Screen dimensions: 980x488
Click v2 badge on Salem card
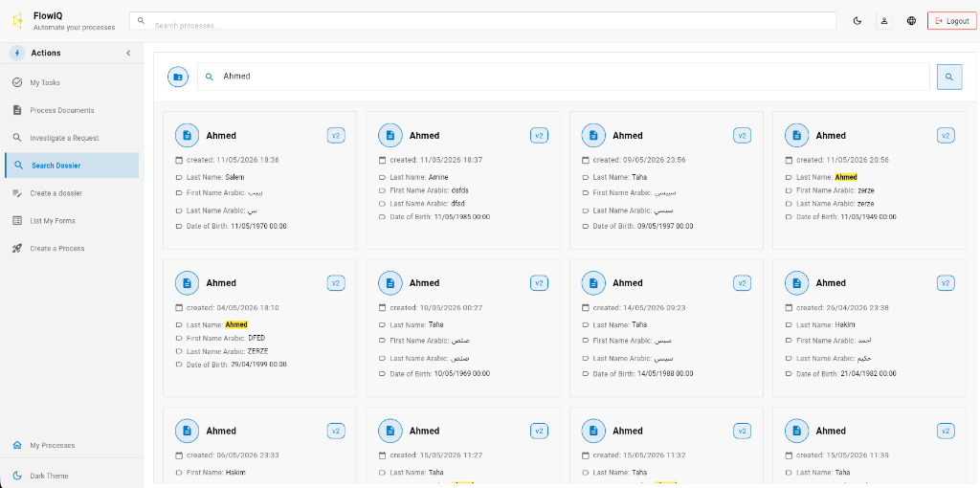pos(336,135)
